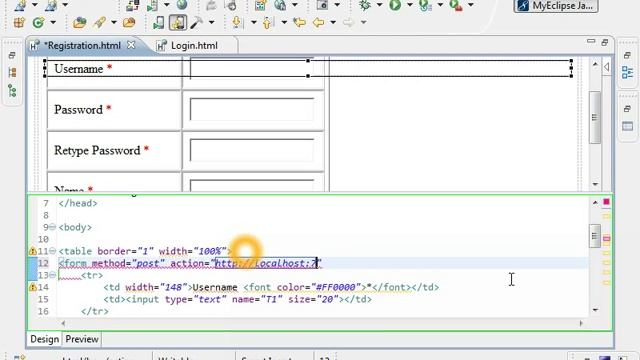
Task: Click the table designer icon
Action: click(260, 5)
